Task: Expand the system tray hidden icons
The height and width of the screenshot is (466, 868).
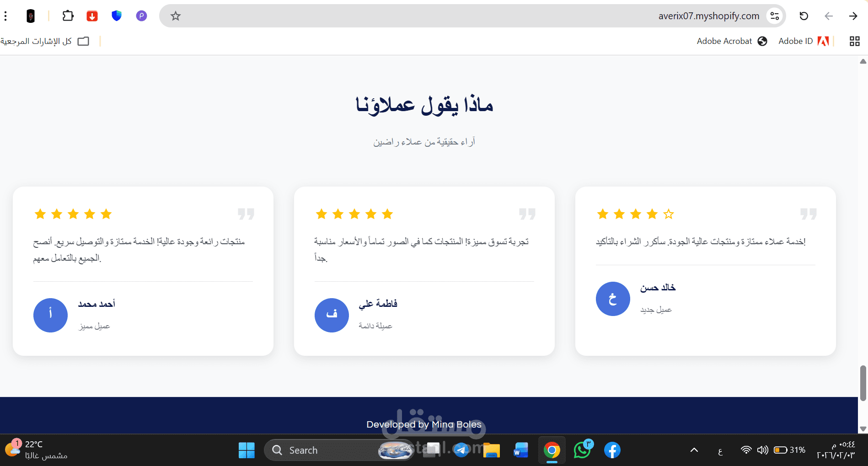Action: [x=694, y=450]
